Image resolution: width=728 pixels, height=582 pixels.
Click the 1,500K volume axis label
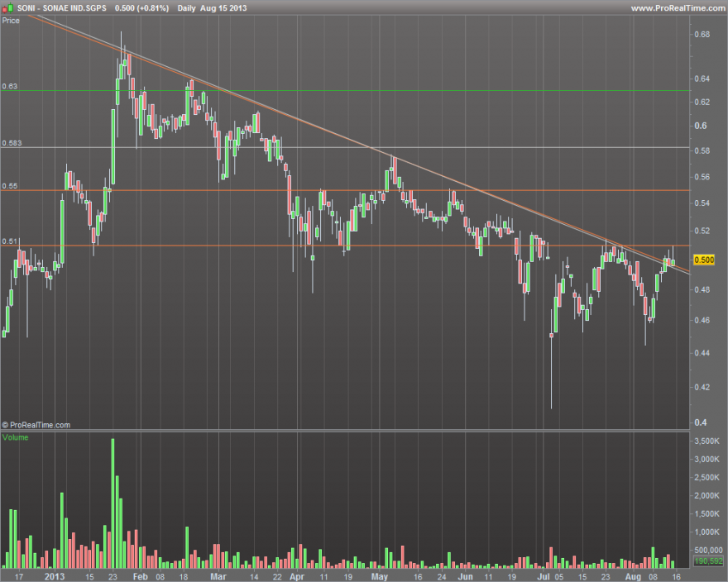click(706, 513)
